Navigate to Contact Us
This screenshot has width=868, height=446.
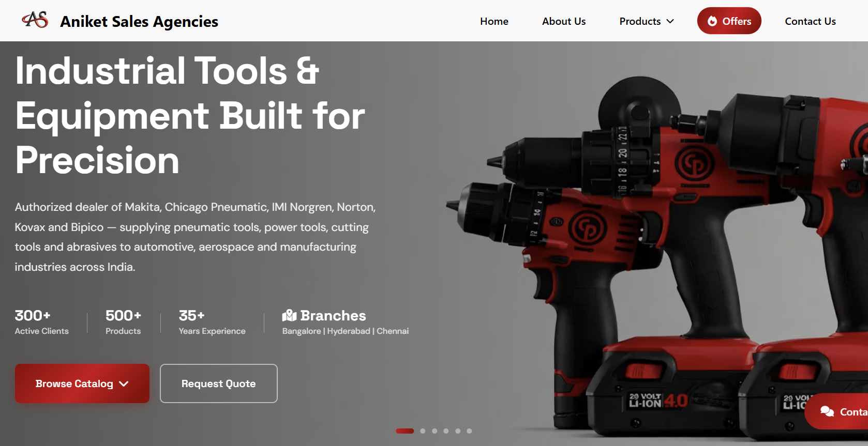810,21
